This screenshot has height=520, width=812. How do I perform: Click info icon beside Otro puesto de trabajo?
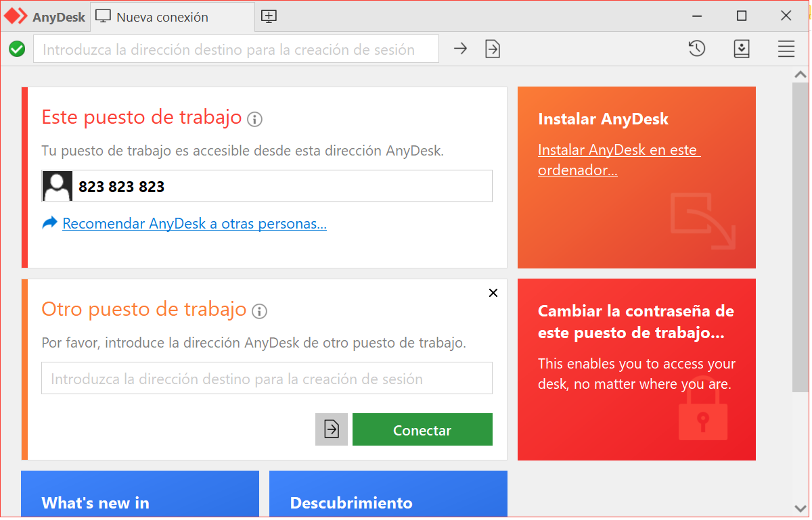[x=259, y=312]
